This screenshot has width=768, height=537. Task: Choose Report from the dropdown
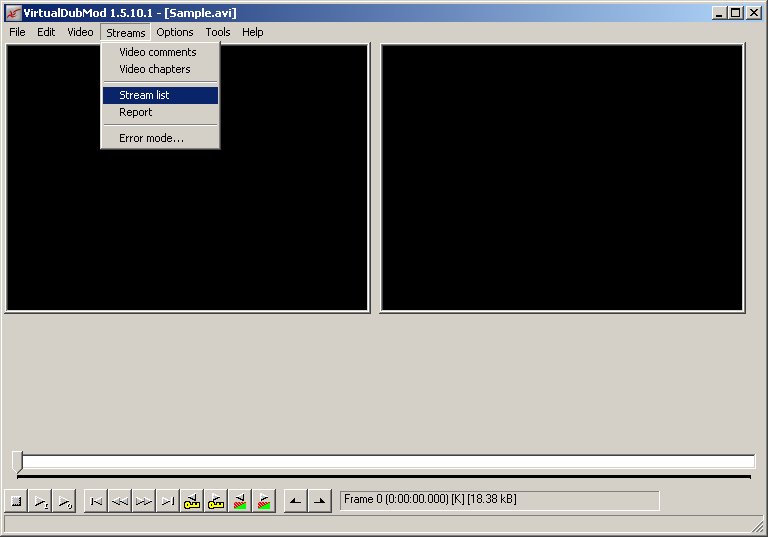(160, 112)
